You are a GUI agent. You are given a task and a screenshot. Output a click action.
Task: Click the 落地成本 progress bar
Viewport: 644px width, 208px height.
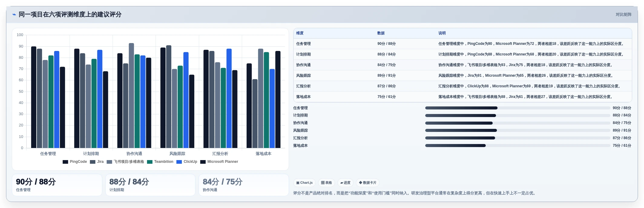[x=517, y=146]
